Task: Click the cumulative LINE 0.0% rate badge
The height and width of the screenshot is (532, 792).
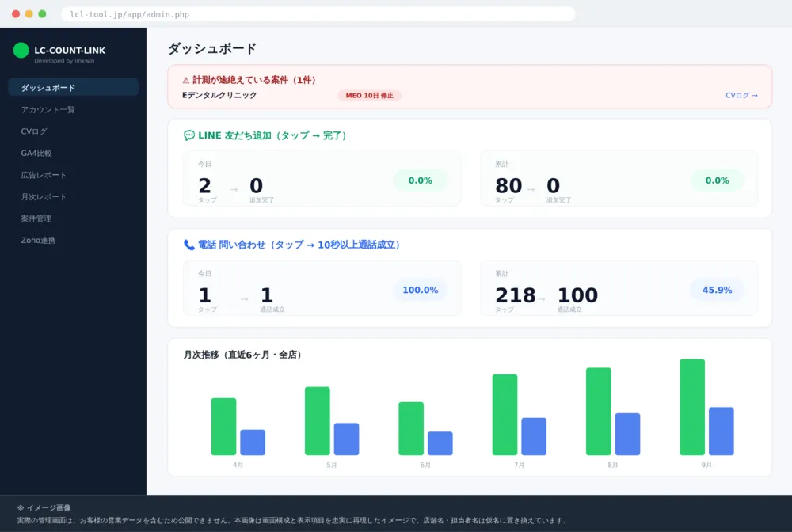Action: (718, 180)
